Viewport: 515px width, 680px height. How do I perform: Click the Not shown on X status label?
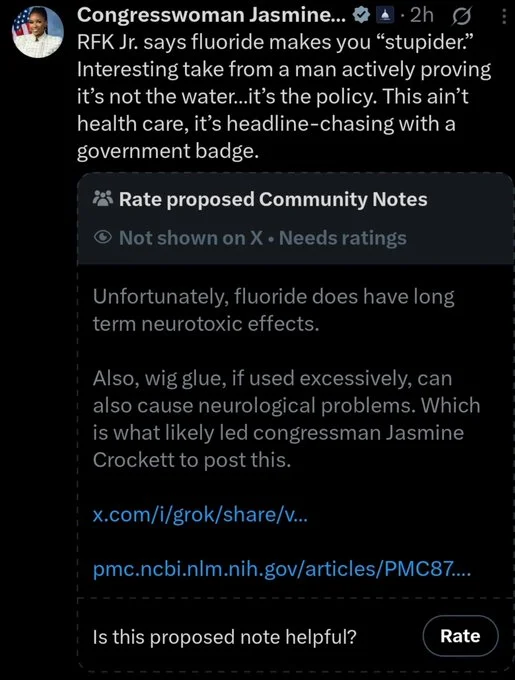[191, 238]
